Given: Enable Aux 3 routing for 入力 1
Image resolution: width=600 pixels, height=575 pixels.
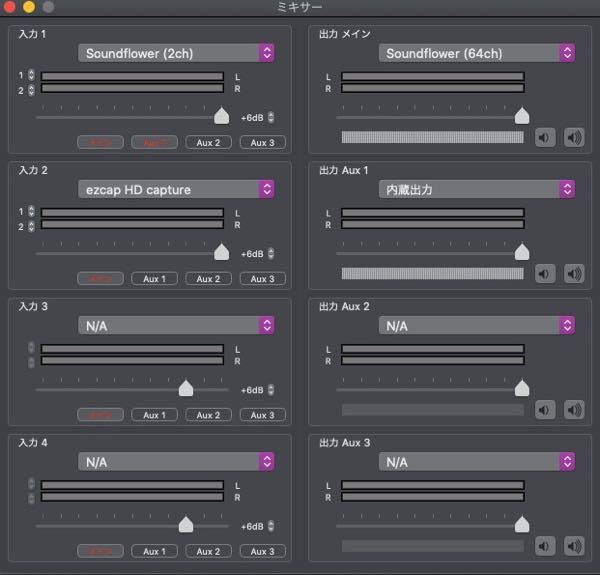Looking at the screenshot, I should [262, 143].
